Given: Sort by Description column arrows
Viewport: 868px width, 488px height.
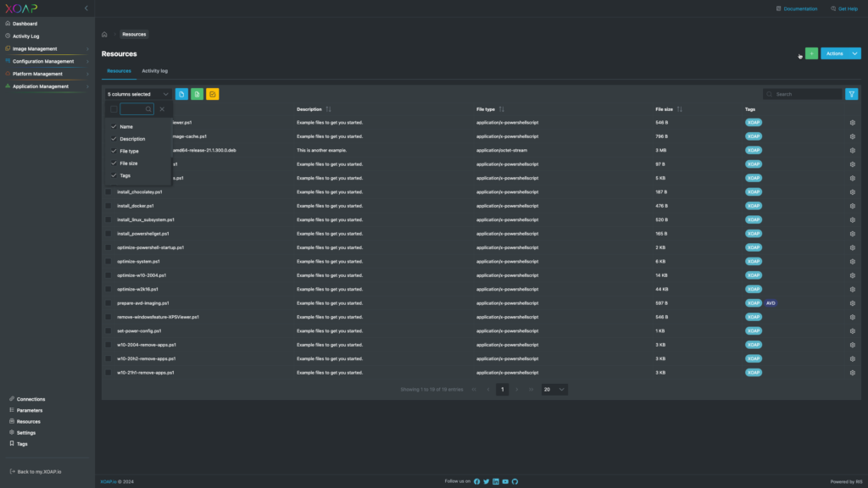Looking at the screenshot, I should [328, 109].
